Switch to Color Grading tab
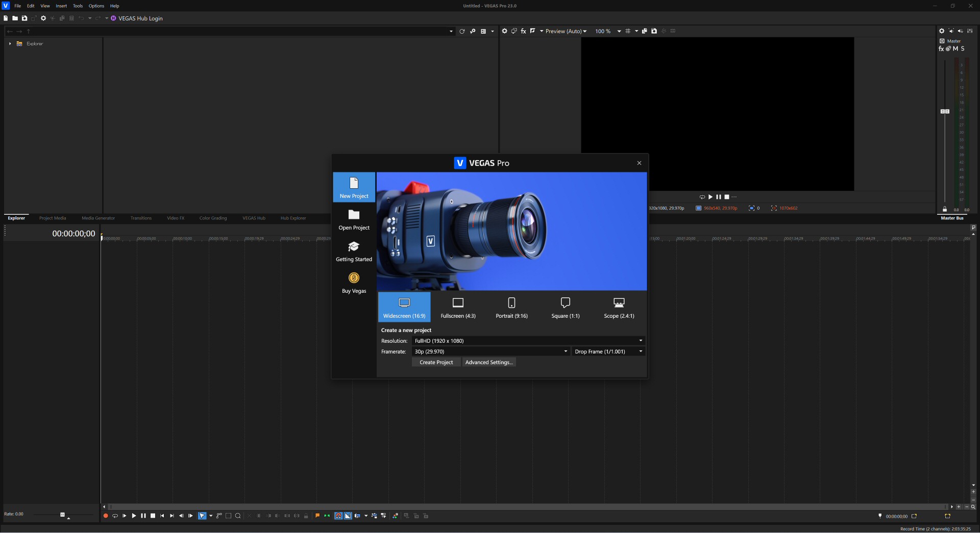Viewport: 980px width, 533px height. coord(213,218)
